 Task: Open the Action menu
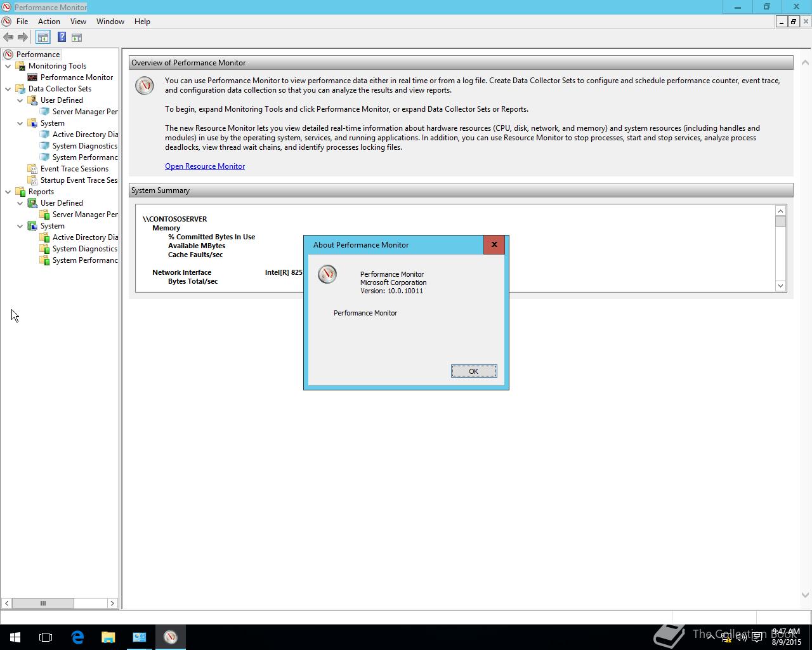(49, 22)
